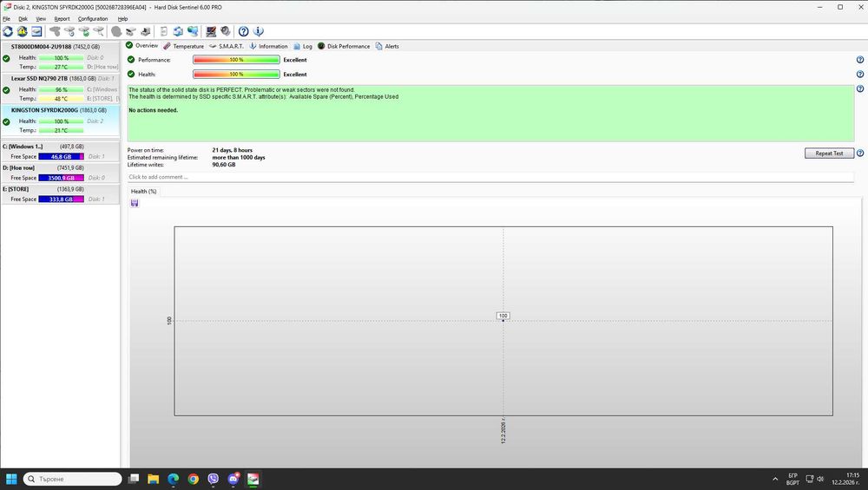868x490 pixels.
Task: Select the KINGSTON SFYRDK2000G disk entry
Action: (61, 120)
